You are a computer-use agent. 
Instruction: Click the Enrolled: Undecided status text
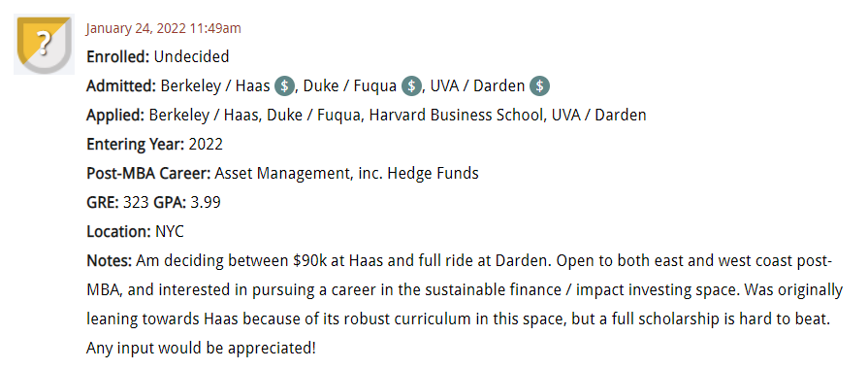(x=158, y=56)
